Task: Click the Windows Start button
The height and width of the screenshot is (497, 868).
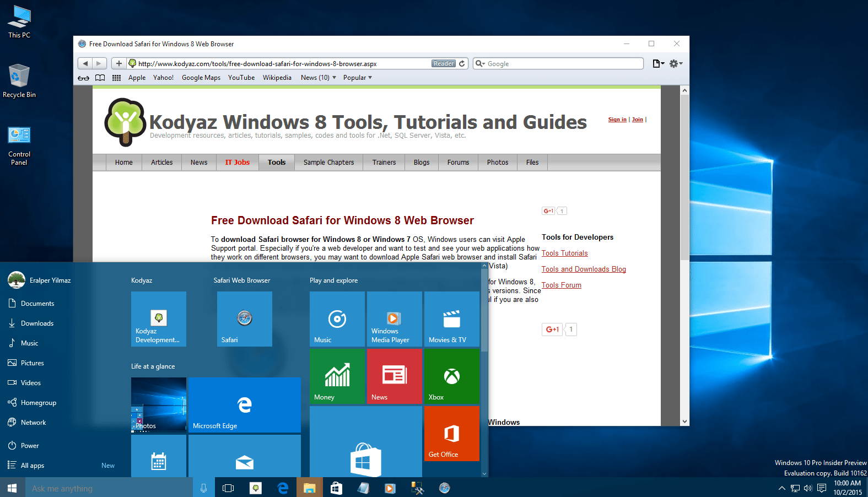Action: click(x=13, y=488)
